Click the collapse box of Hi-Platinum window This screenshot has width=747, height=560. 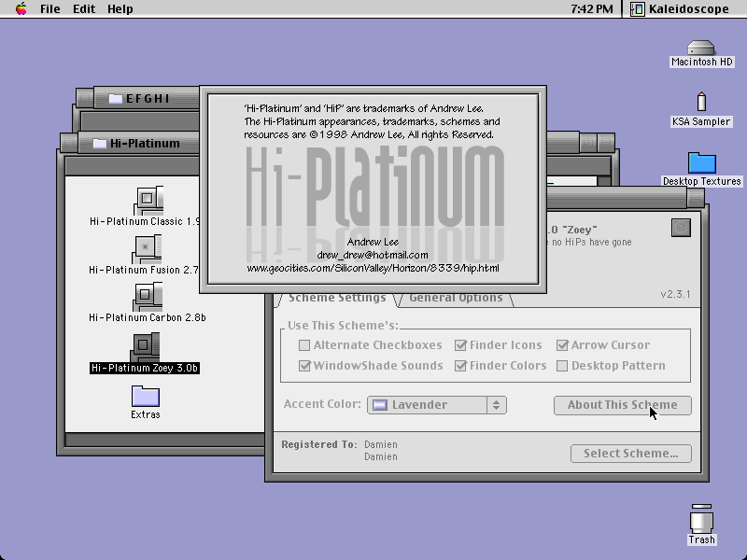(606, 143)
